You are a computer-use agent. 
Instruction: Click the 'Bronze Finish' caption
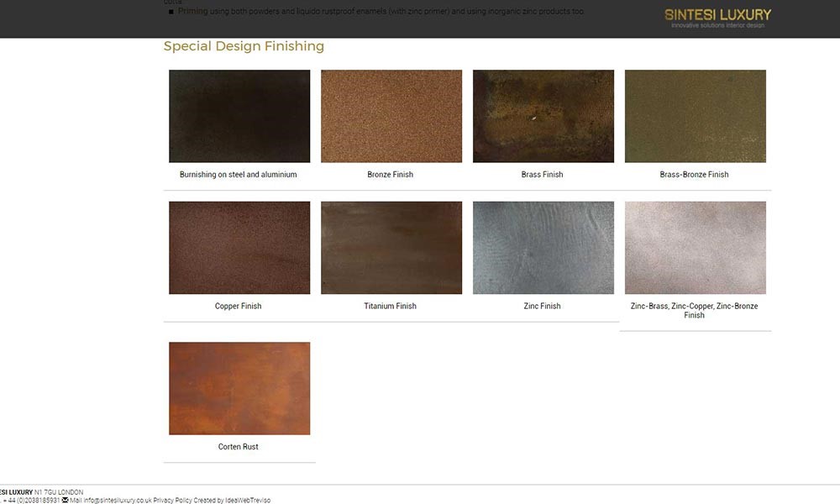tap(390, 175)
